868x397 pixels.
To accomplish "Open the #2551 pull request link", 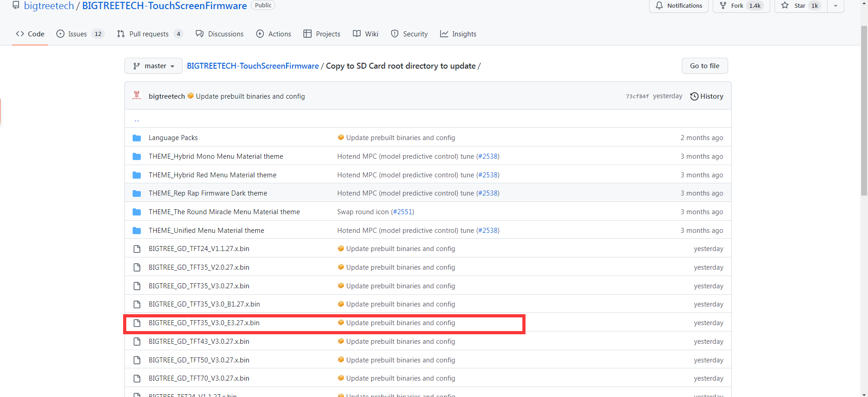I will [x=402, y=212].
